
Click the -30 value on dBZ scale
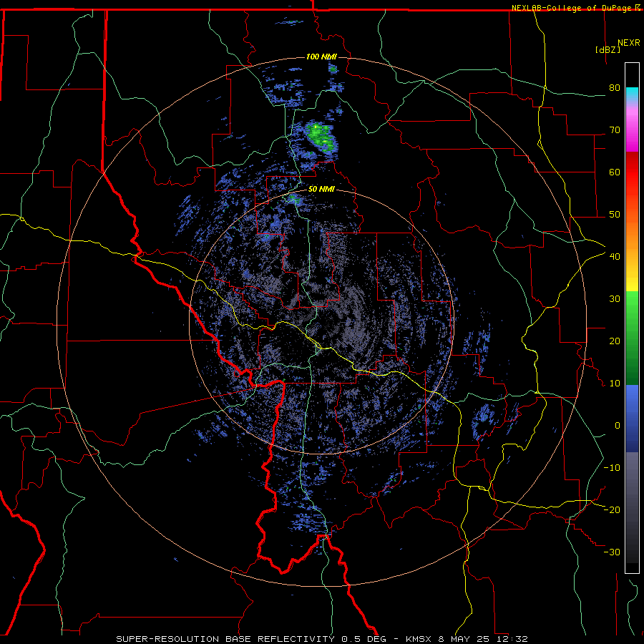point(612,552)
